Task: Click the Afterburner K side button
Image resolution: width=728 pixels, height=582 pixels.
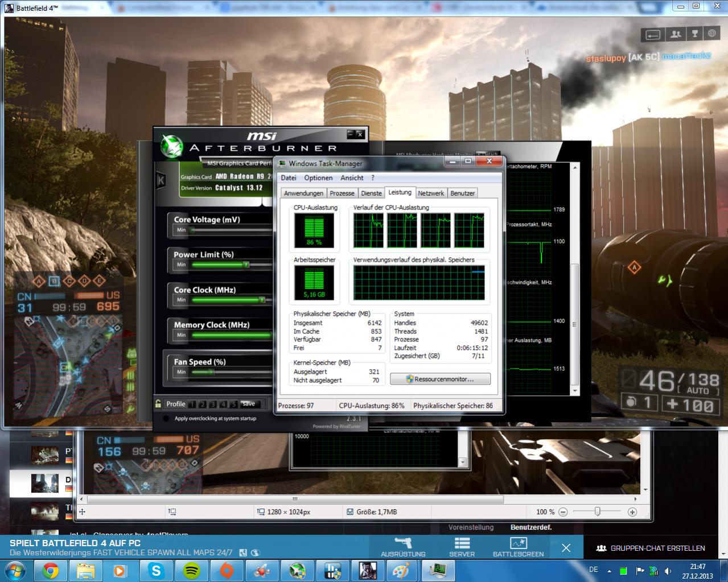Action: 161,180
